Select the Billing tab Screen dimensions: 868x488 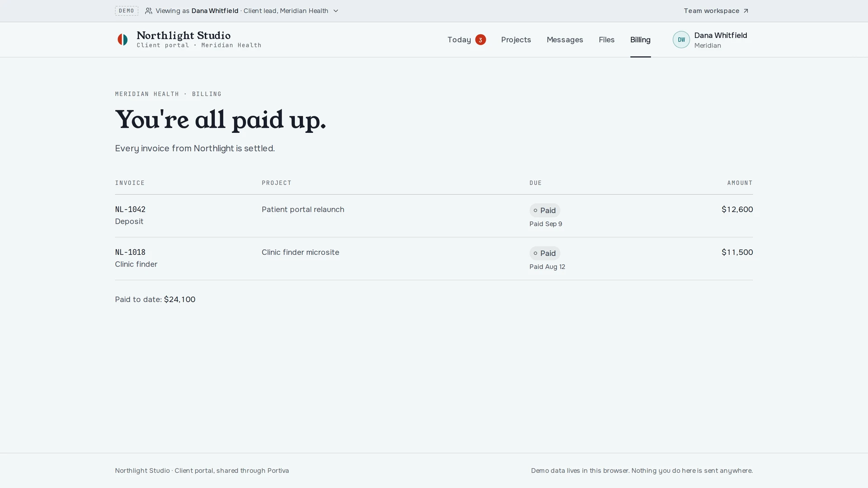(x=640, y=40)
